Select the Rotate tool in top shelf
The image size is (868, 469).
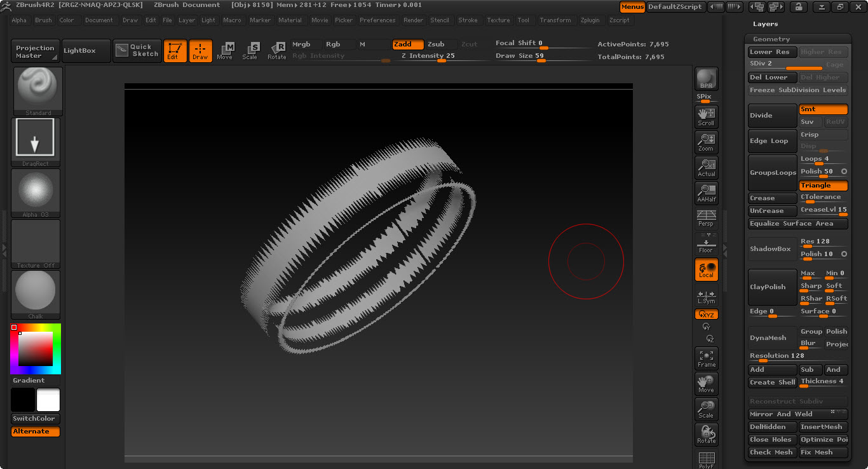point(276,51)
